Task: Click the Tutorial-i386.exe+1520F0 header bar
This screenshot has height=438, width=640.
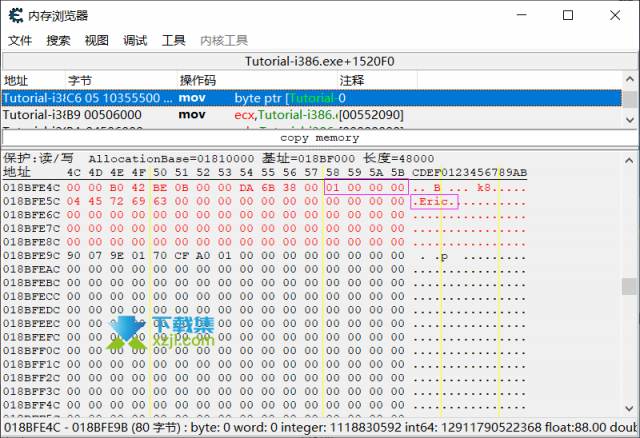Action: click(x=320, y=62)
